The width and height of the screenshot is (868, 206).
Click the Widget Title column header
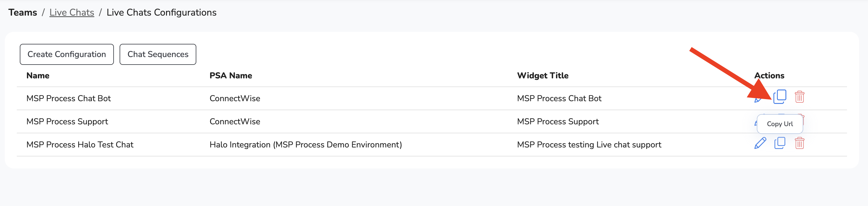[x=542, y=76]
